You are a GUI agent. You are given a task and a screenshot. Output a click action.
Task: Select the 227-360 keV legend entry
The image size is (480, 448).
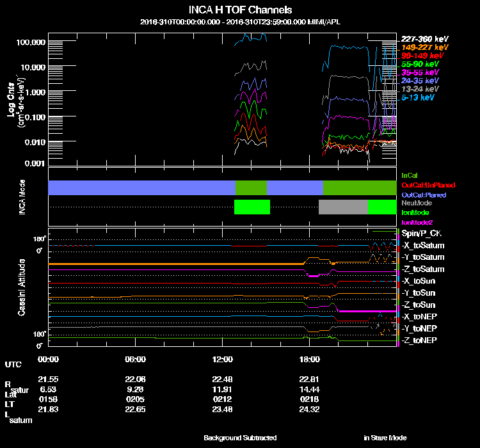tap(424, 38)
